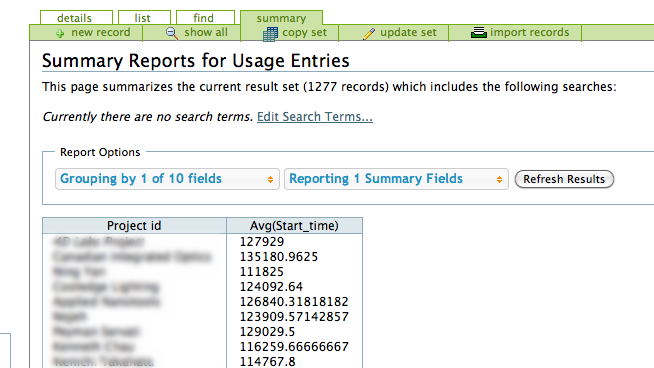654x368 pixels.
Task: Open Reporting 1 Summary Fields dropdown
Action: point(396,179)
